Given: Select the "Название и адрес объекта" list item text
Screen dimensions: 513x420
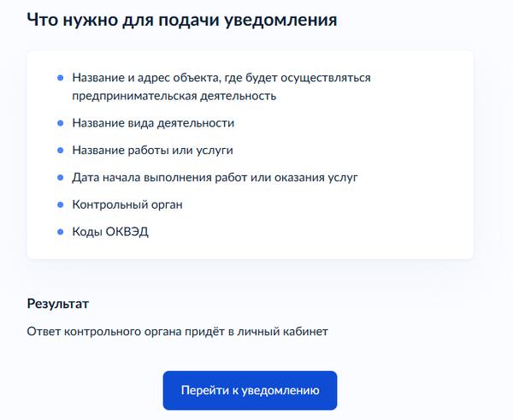Looking at the screenshot, I should (221, 78).
